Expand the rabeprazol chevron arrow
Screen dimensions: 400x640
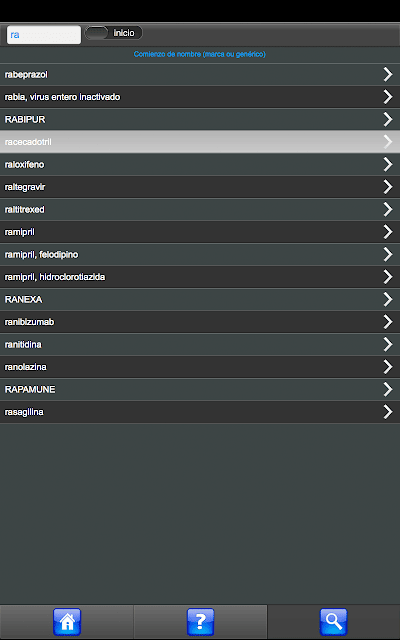click(388, 74)
